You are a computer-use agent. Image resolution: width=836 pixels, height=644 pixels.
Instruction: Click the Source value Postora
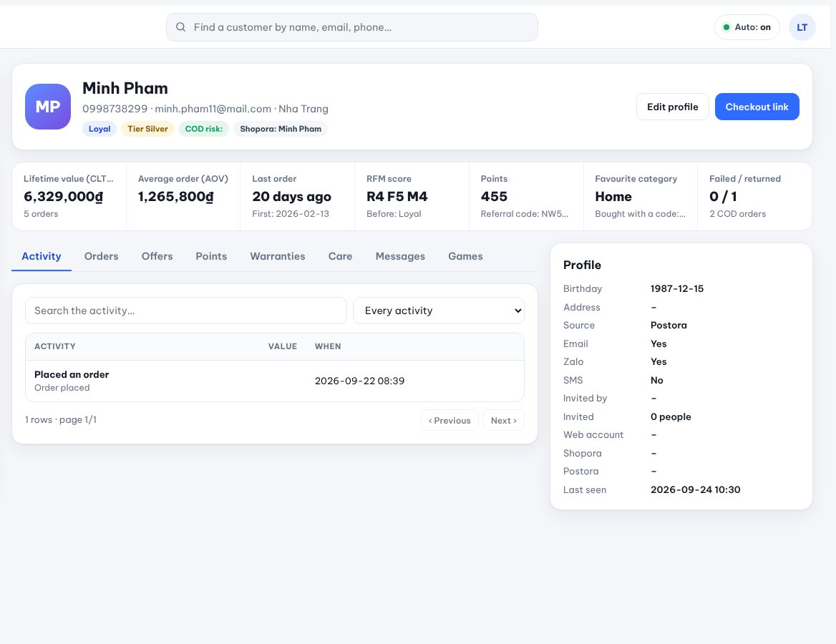[x=669, y=325]
